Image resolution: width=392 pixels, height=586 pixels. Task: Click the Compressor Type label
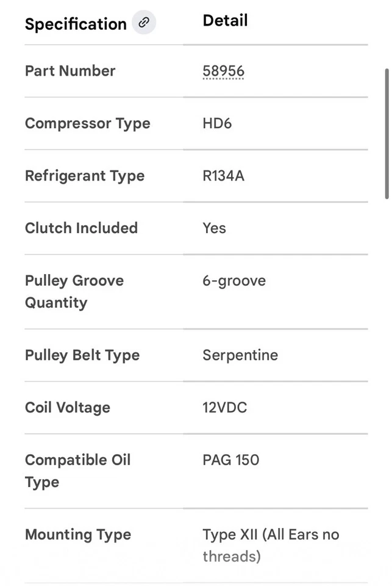coord(87,123)
